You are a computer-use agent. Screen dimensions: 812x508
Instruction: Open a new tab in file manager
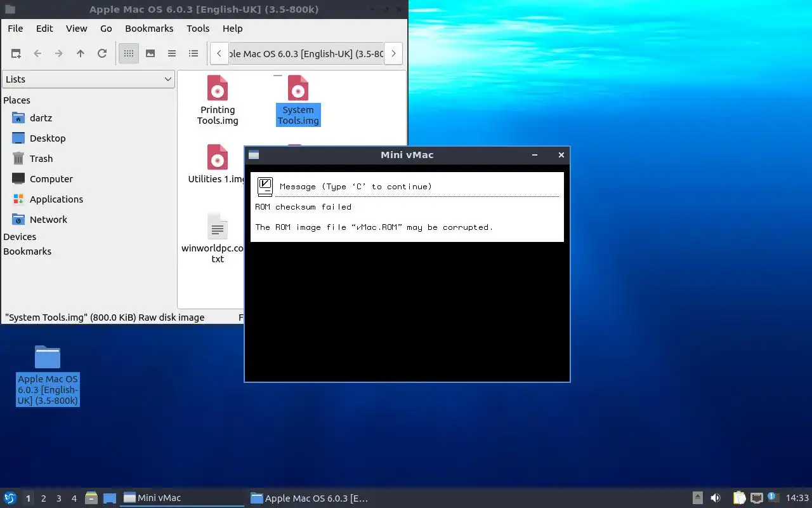[x=16, y=54]
